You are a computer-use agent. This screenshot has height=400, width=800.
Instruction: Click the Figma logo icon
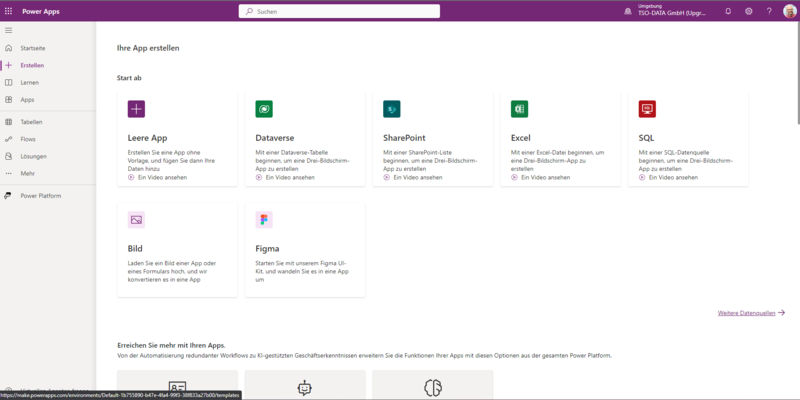(264, 220)
